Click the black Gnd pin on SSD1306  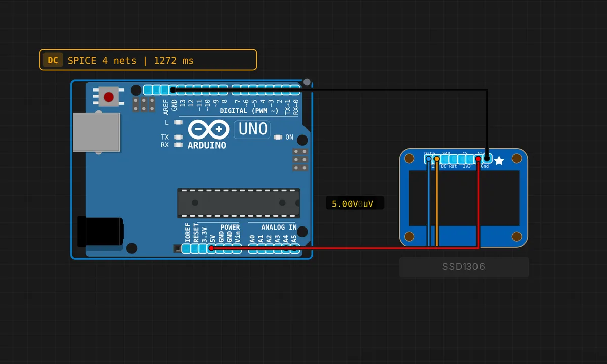coord(486,159)
